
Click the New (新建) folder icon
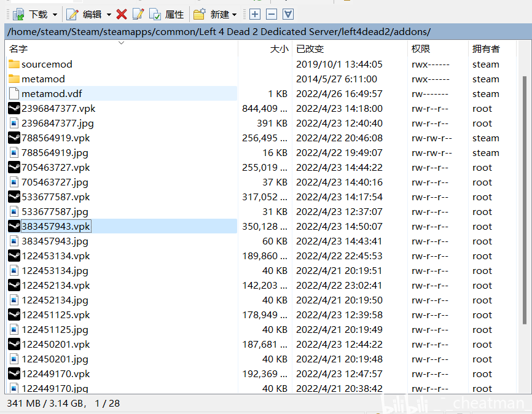pyautogui.click(x=200, y=14)
